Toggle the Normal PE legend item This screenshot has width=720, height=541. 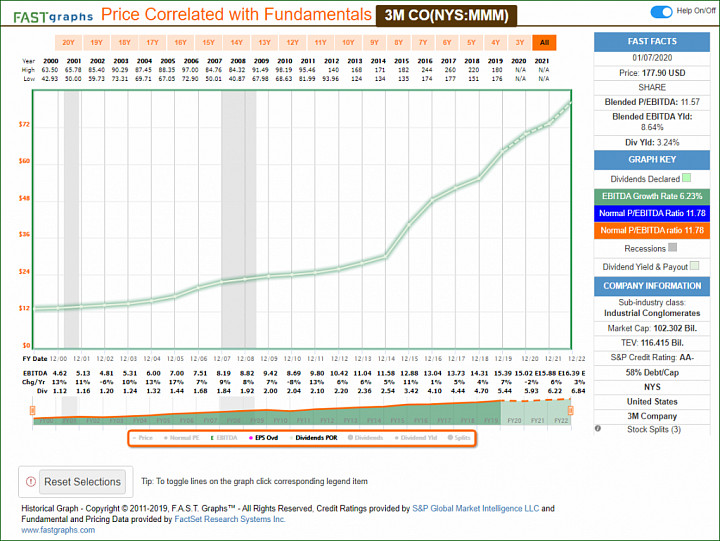[x=182, y=438]
